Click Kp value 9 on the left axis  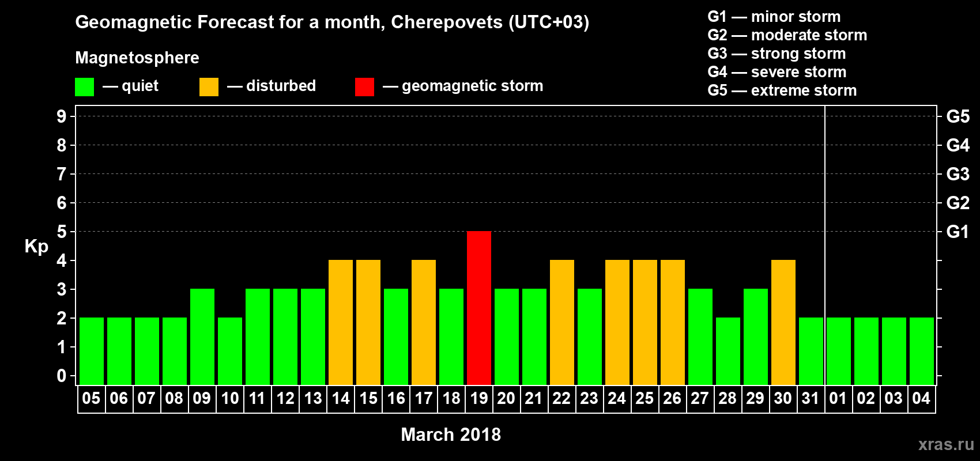(x=62, y=116)
